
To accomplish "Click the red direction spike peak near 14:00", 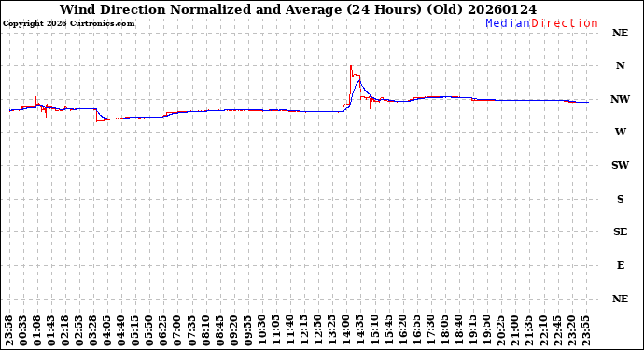I will [351, 66].
